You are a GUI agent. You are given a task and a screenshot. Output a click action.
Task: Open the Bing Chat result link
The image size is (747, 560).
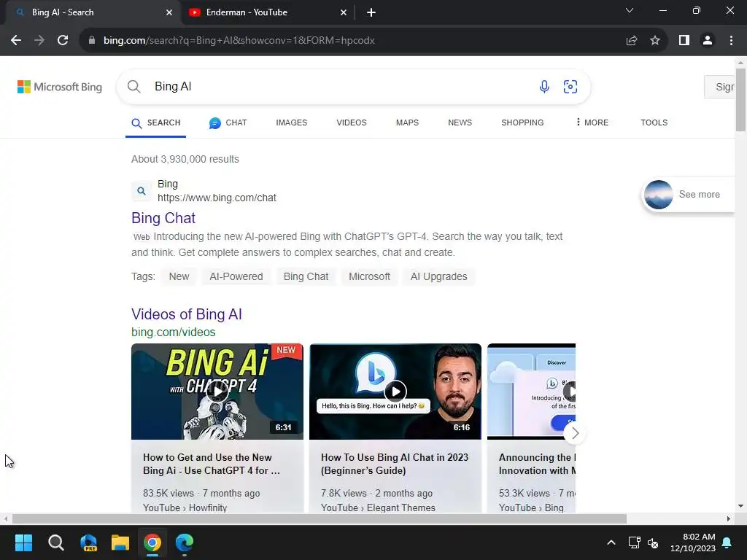(x=163, y=218)
